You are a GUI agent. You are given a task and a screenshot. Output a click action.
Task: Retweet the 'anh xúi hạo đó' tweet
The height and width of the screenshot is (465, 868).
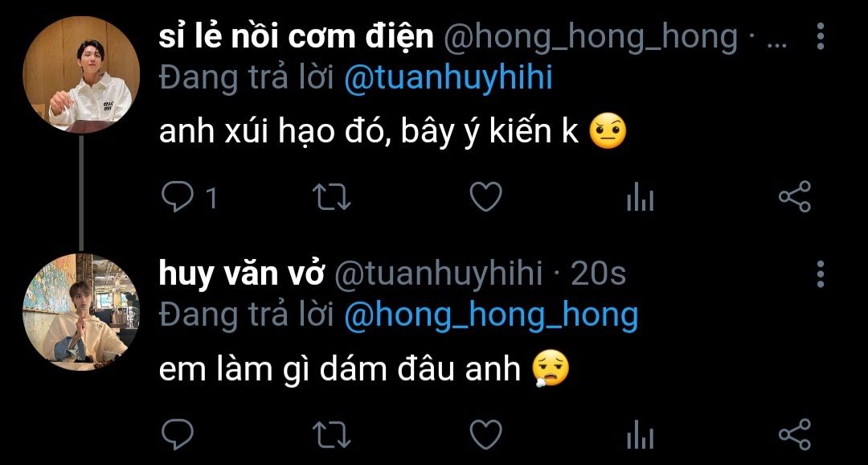(x=332, y=197)
